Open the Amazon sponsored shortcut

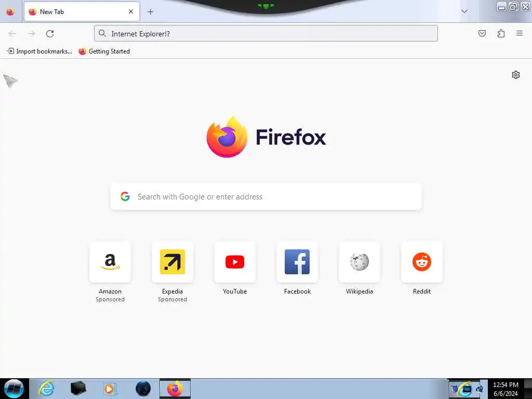click(x=110, y=262)
